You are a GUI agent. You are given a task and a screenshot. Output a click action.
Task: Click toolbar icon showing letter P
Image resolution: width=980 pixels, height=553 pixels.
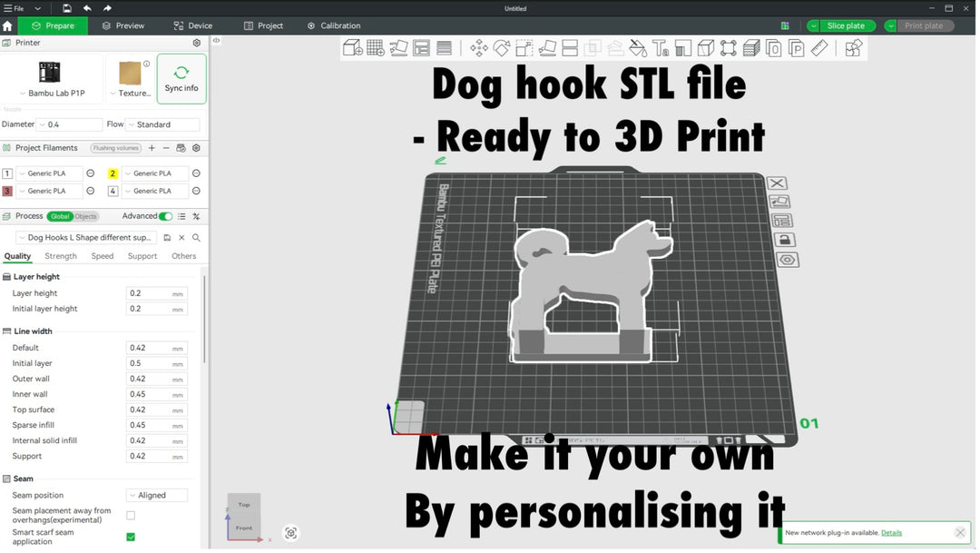coord(797,48)
